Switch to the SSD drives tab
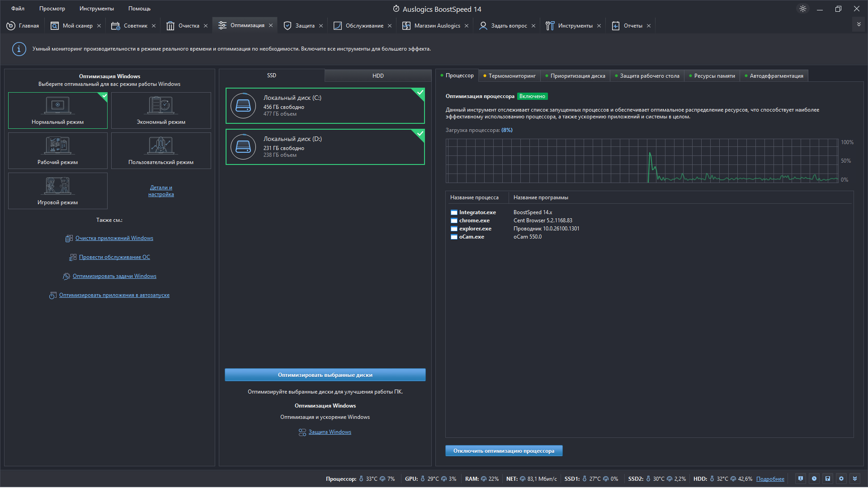 [x=271, y=75]
